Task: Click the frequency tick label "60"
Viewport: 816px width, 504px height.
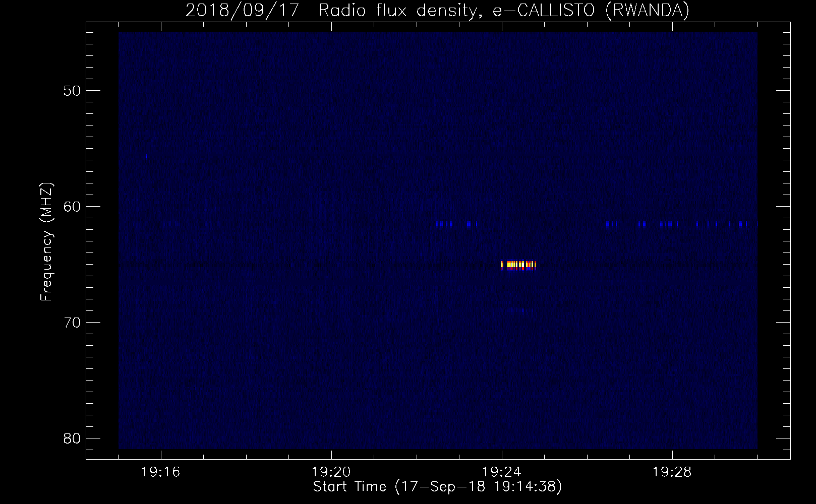Action: point(73,207)
